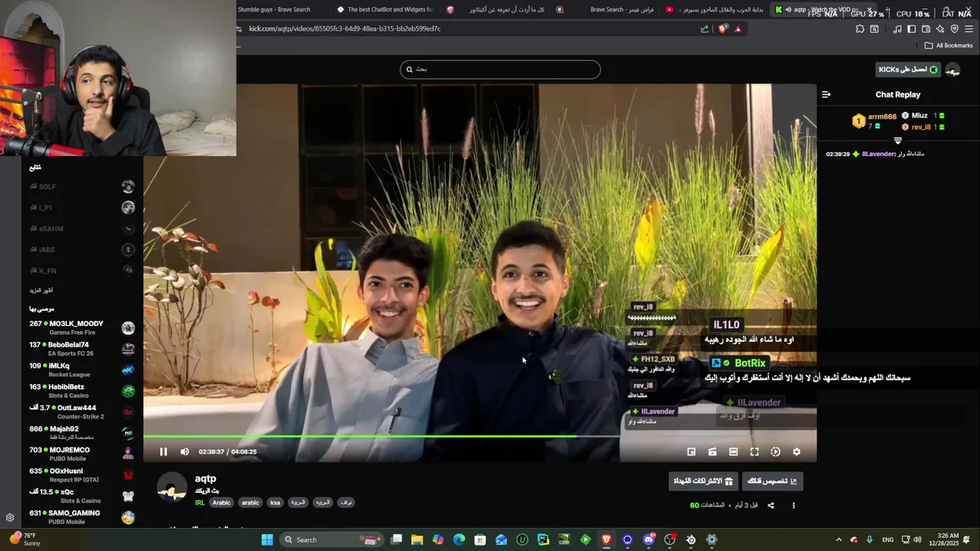Open Brave browser taskbar icon

pos(606,540)
